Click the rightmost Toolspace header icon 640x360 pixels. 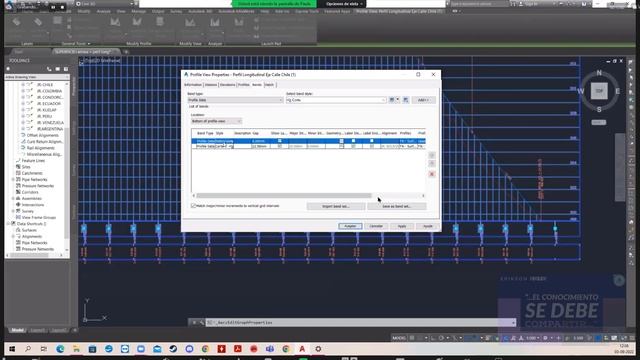pos(65,69)
